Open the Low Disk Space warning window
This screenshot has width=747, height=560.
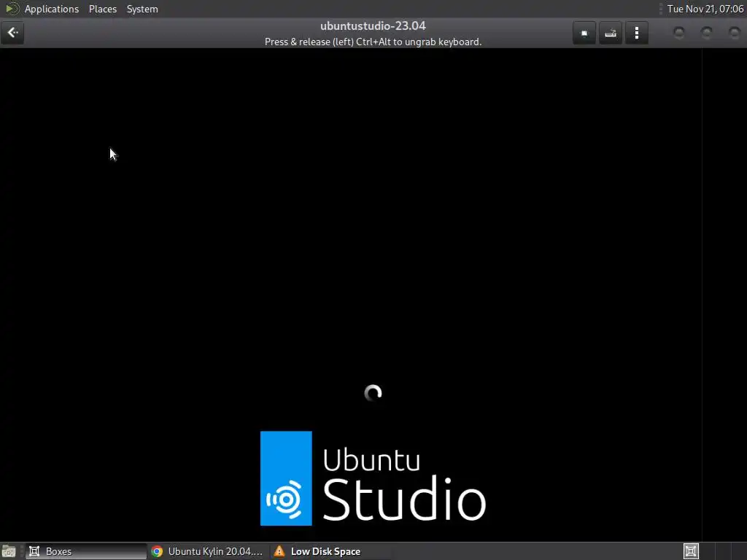click(x=330, y=551)
